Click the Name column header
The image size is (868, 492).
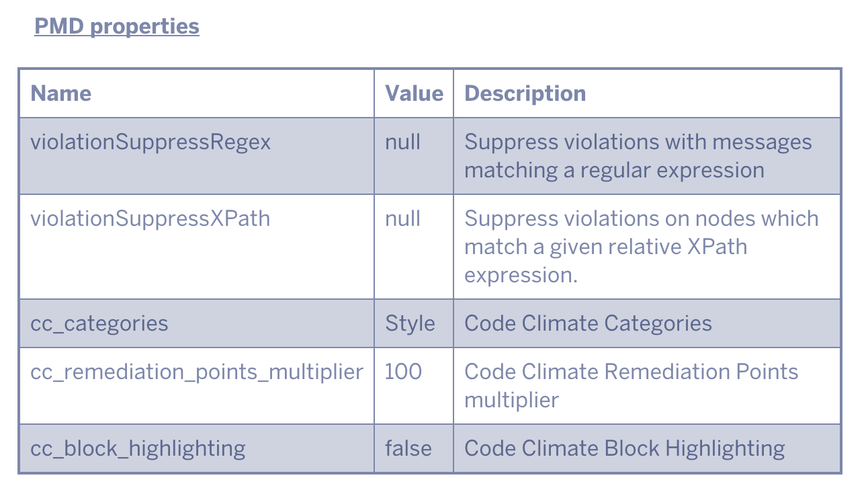click(61, 93)
